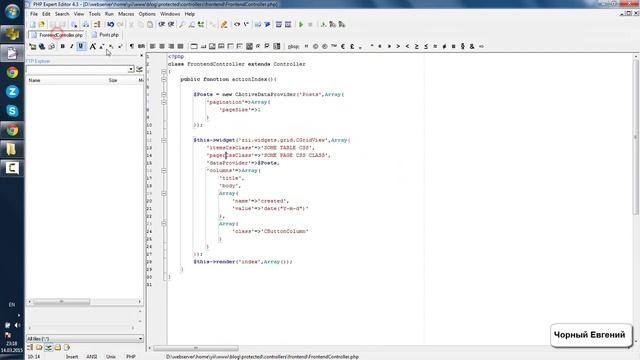Open the Options menu
The image size is (640, 360).
147,14
